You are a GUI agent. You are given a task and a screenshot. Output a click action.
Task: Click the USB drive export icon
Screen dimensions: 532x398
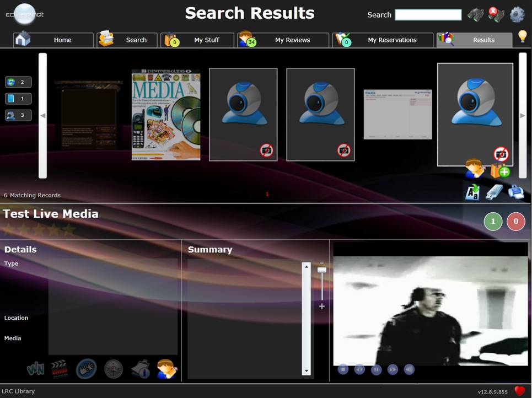click(494, 192)
